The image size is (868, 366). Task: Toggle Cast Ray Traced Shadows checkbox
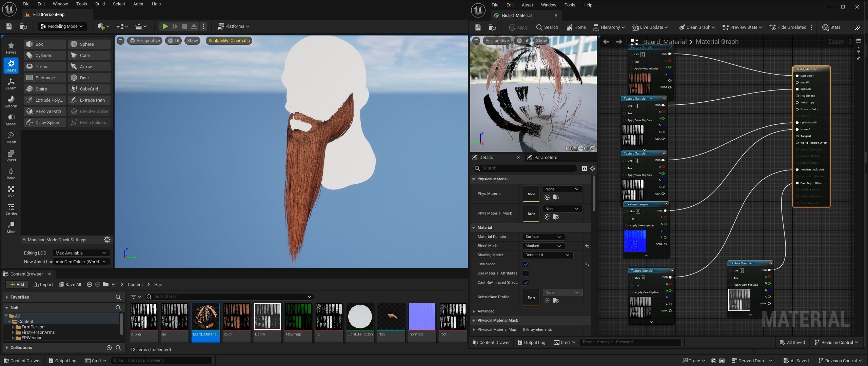[526, 283]
